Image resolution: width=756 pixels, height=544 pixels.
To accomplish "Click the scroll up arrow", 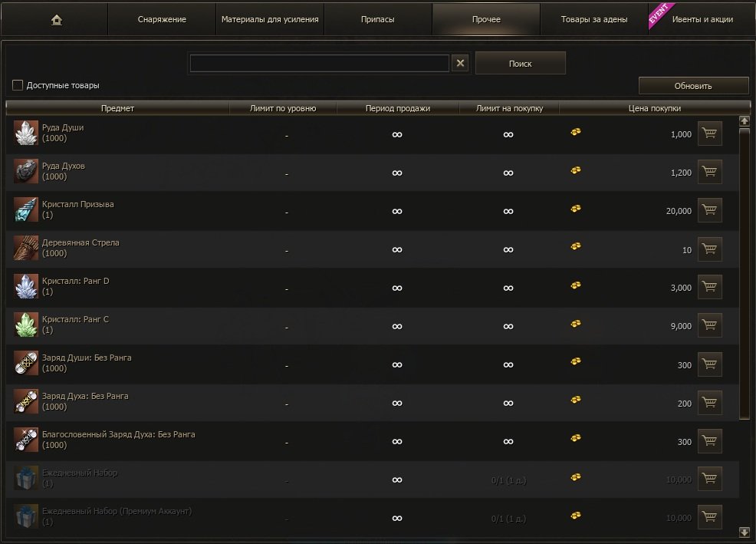I will click(x=744, y=121).
